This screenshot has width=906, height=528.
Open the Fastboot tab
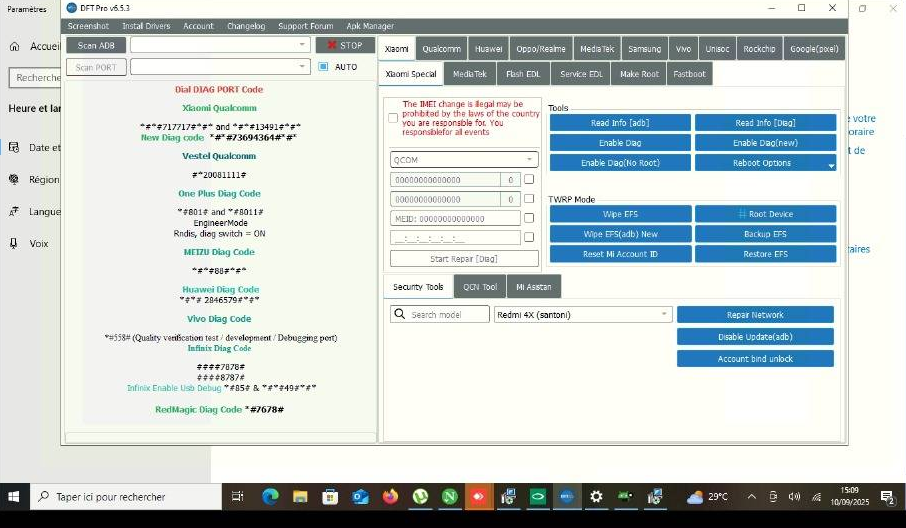(x=689, y=74)
